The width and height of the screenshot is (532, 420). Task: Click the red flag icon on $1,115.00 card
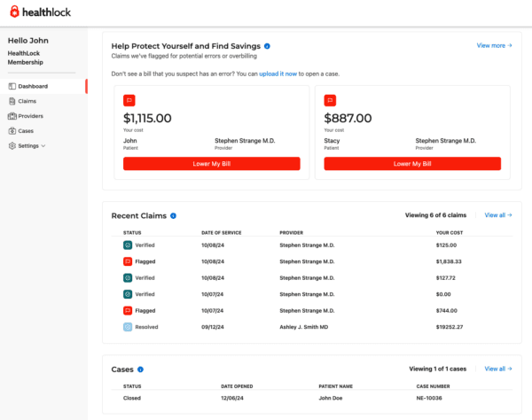pyautogui.click(x=129, y=100)
